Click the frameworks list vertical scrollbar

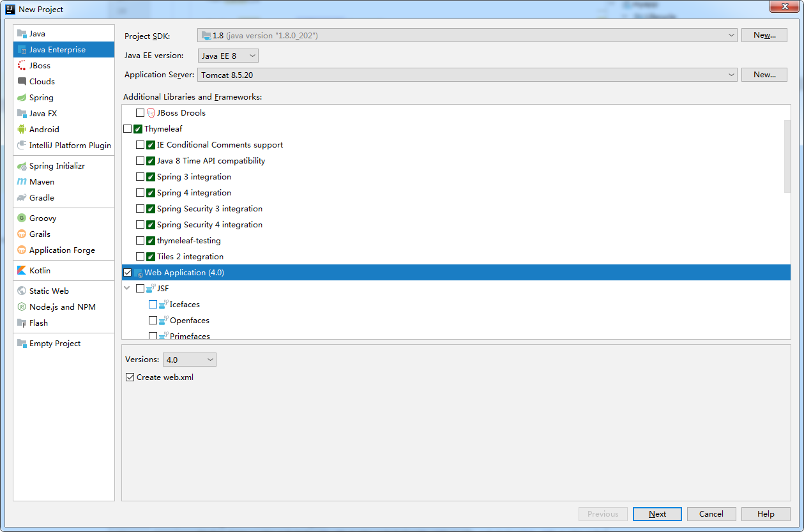(787, 156)
